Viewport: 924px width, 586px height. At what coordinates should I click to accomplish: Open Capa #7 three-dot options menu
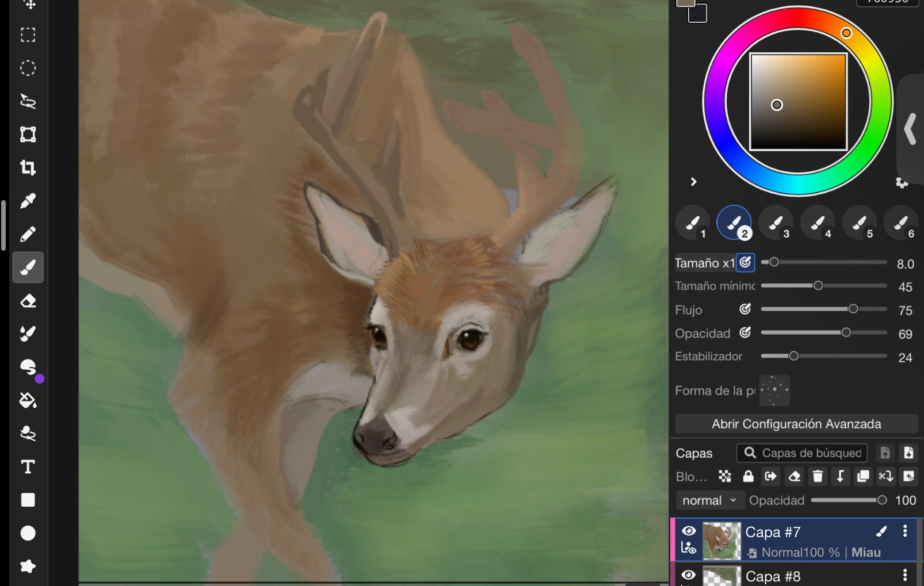tap(905, 531)
